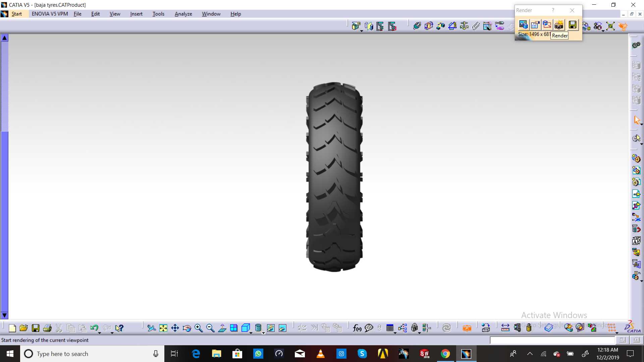Expand the Redo history dropdown arrow

(112, 333)
